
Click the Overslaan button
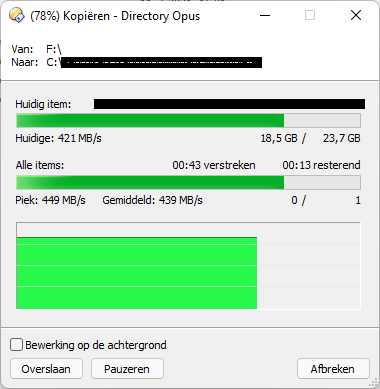(46, 369)
